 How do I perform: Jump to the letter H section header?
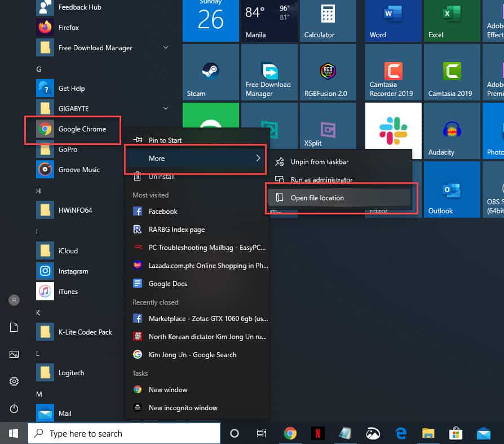(x=38, y=191)
